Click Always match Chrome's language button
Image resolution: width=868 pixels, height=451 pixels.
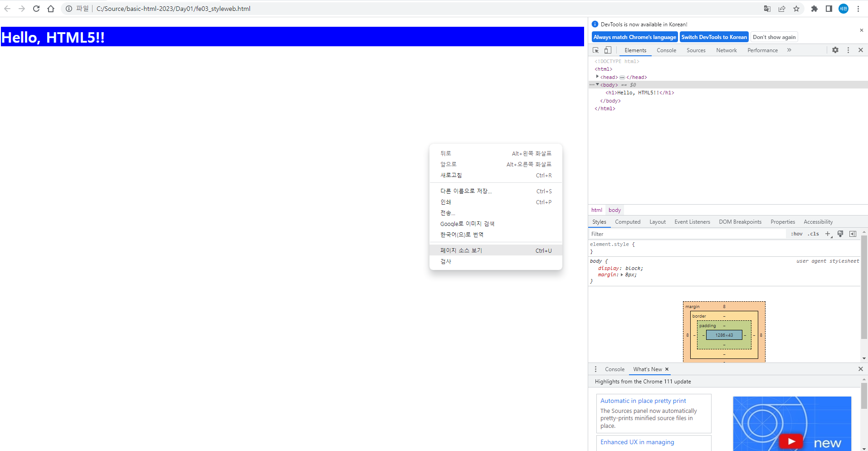tap(635, 37)
